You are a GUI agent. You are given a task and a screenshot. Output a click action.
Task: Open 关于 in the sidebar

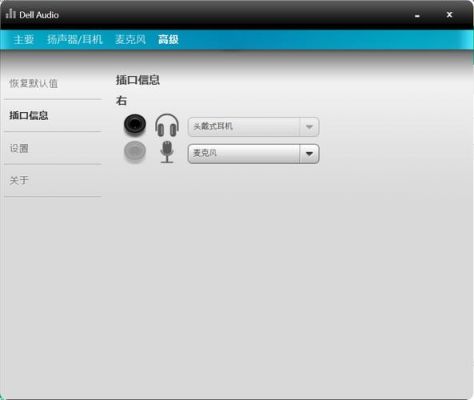pos(19,180)
